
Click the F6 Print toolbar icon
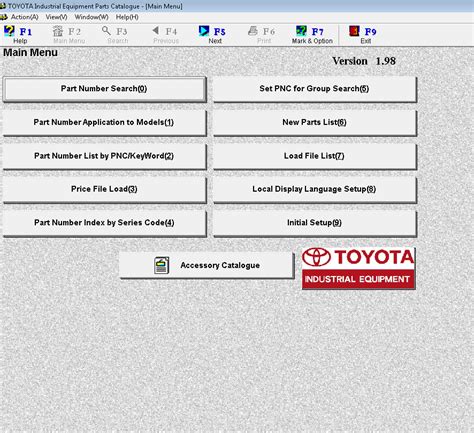(253, 31)
